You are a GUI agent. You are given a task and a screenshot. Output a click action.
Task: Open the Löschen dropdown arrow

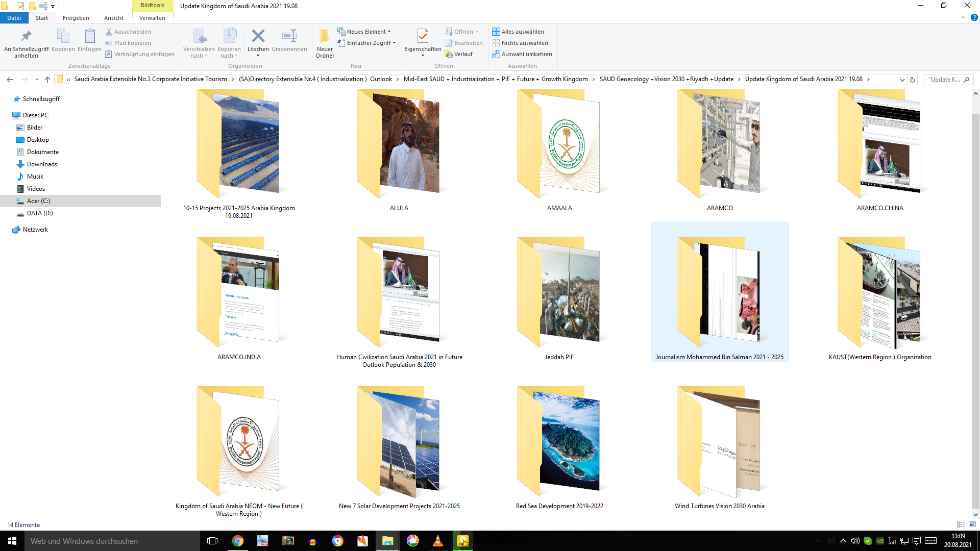pos(258,56)
